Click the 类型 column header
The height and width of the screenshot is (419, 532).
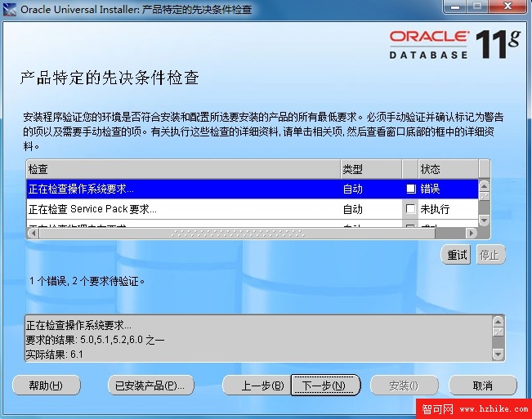coord(371,169)
